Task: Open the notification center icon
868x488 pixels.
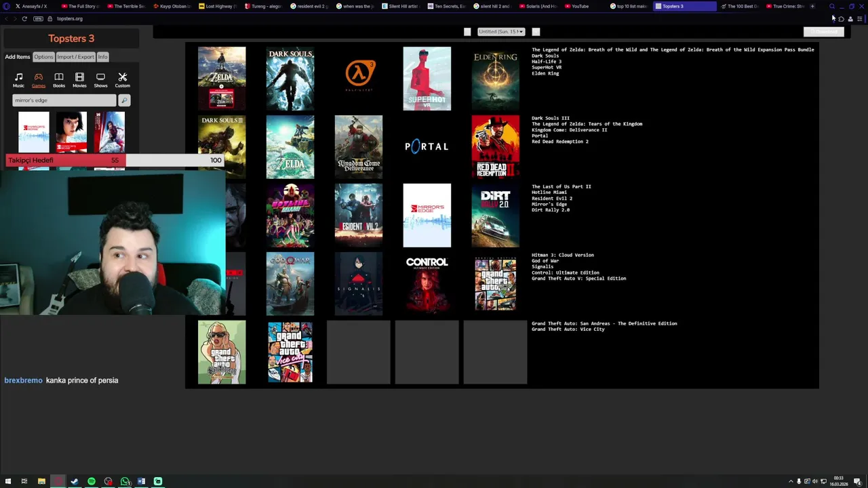Action: (x=857, y=481)
